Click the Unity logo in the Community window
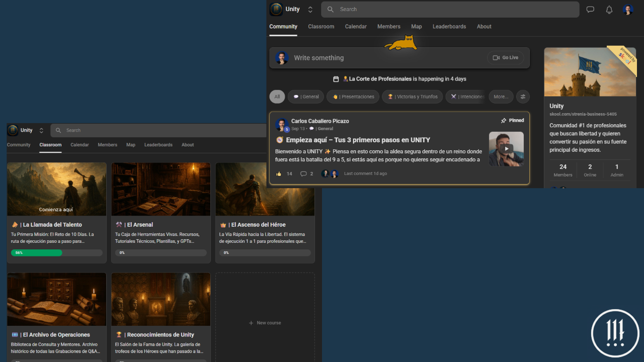 (276, 9)
